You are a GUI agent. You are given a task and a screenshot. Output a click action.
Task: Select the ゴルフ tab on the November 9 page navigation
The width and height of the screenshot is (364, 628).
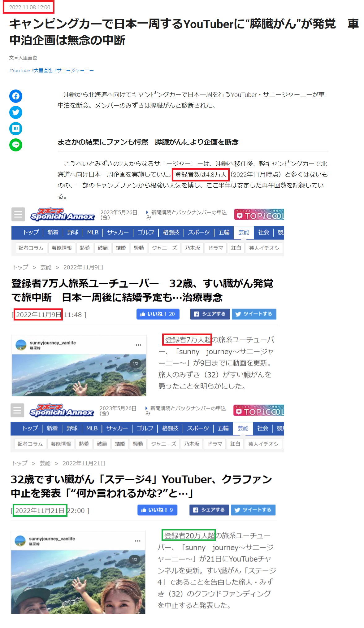coord(146,232)
